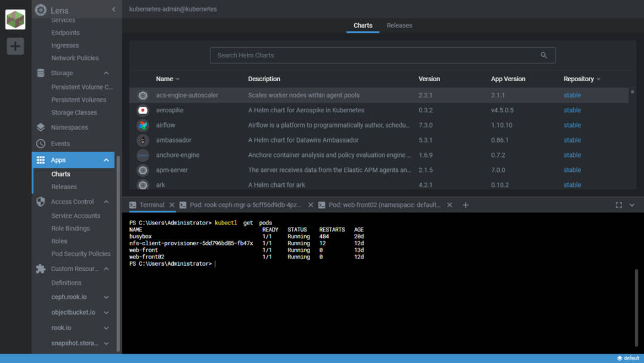This screenshot has height=363, width=644.
Task: Click the ark chart icon
Action: point(143,185)
